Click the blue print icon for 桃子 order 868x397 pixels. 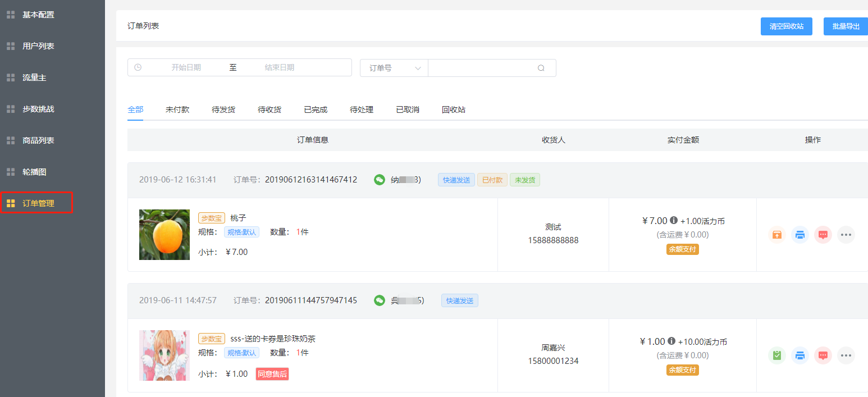pos(800,235)
